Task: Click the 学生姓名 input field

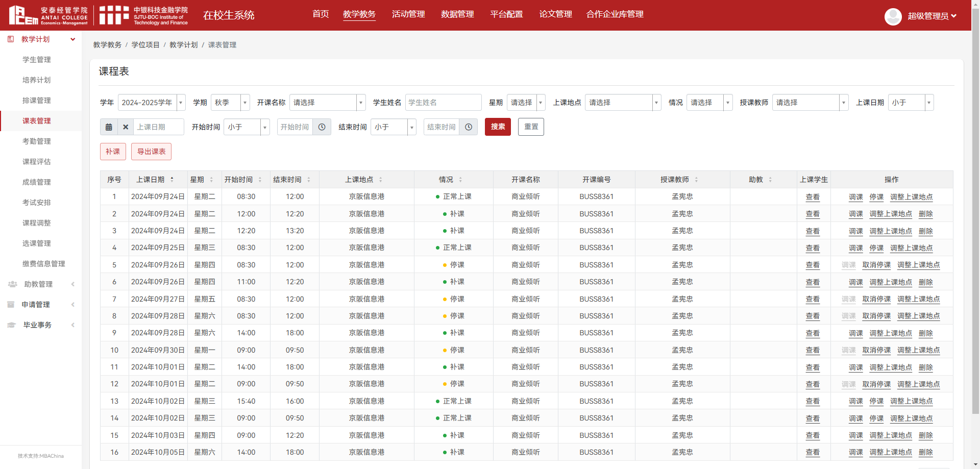Action: click(443, 103)
